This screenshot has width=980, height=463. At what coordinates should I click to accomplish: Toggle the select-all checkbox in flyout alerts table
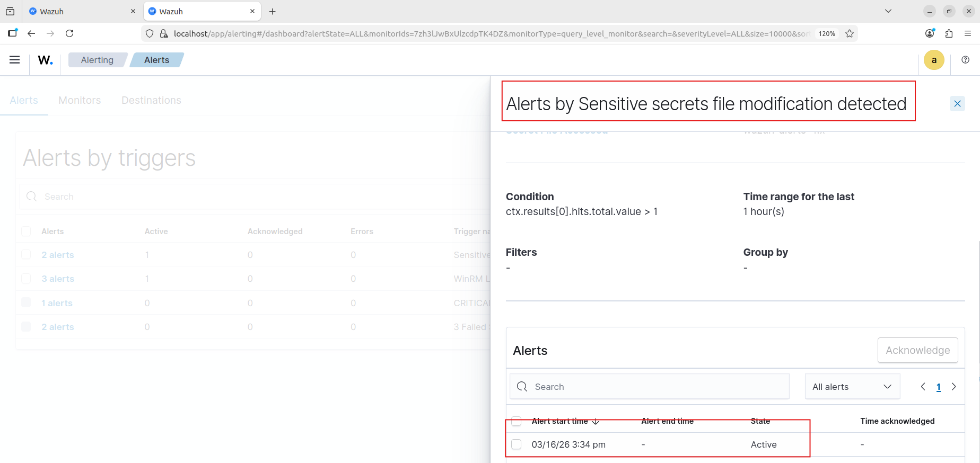click(517, 421)
